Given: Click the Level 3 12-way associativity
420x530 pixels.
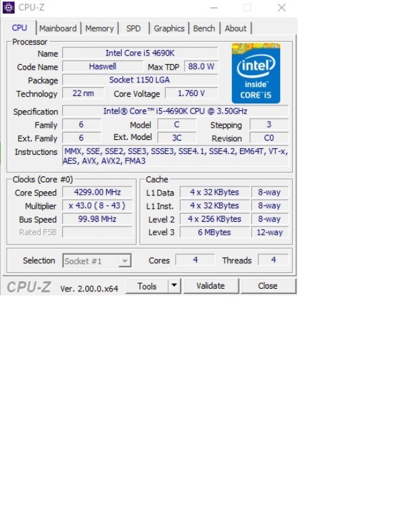Looking at the screenshot, I should [x=270, y=233].
